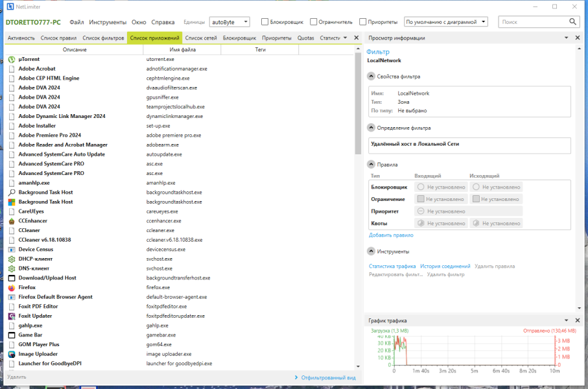This screenshot has width=588, height=389.
Task: Click the search magnifier icon
Action: (x=572, y=22)
